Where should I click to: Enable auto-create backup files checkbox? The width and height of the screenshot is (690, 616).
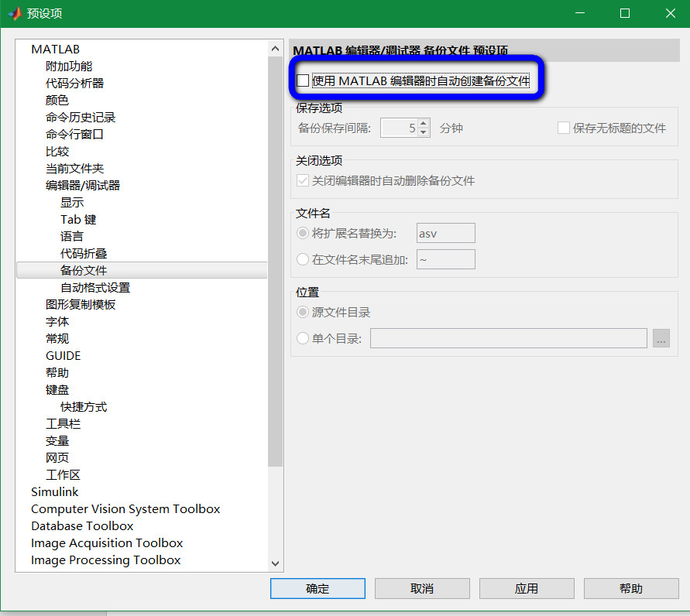(x=303, y=80)
